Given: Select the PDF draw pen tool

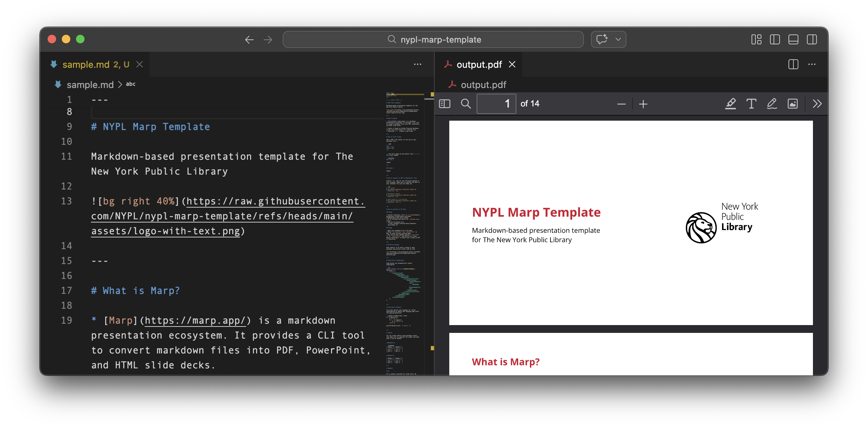Looking at the screenshot, I should click(x=772, y=104).
